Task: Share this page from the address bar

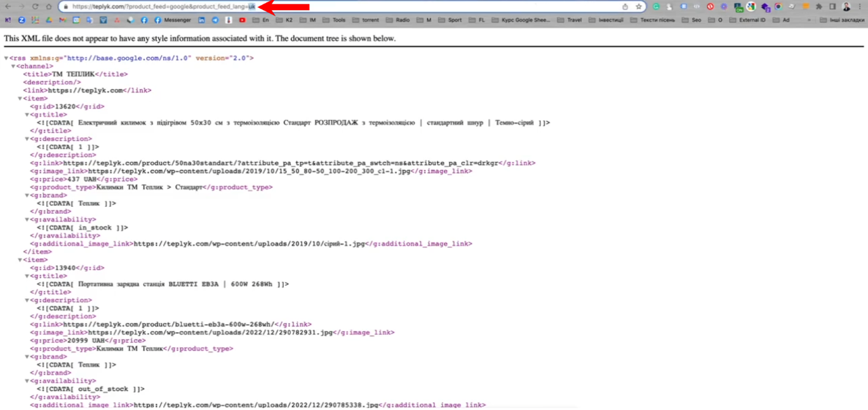Action: coord(625,7)
